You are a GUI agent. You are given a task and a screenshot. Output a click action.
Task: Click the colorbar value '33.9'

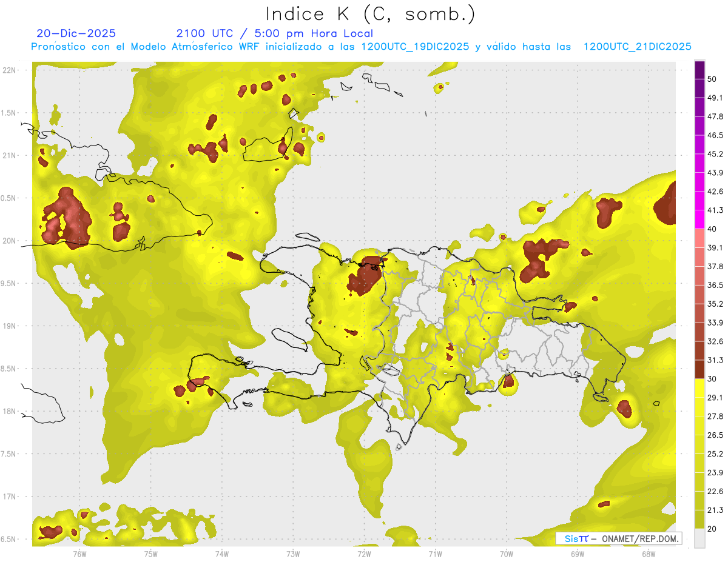coord(715,323)
